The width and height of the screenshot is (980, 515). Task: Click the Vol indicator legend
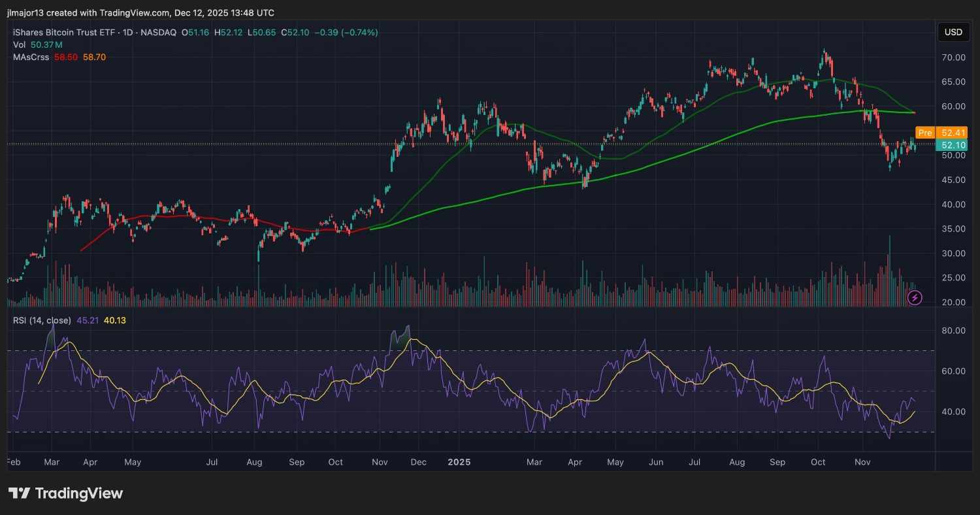(20, 44)
